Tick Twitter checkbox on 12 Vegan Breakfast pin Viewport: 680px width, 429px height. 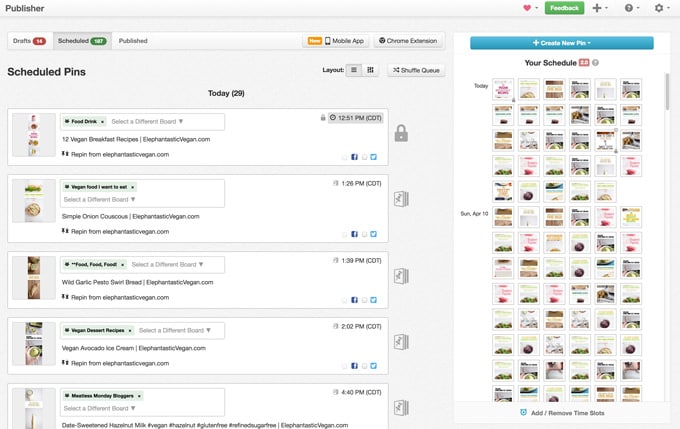[364, 157]
